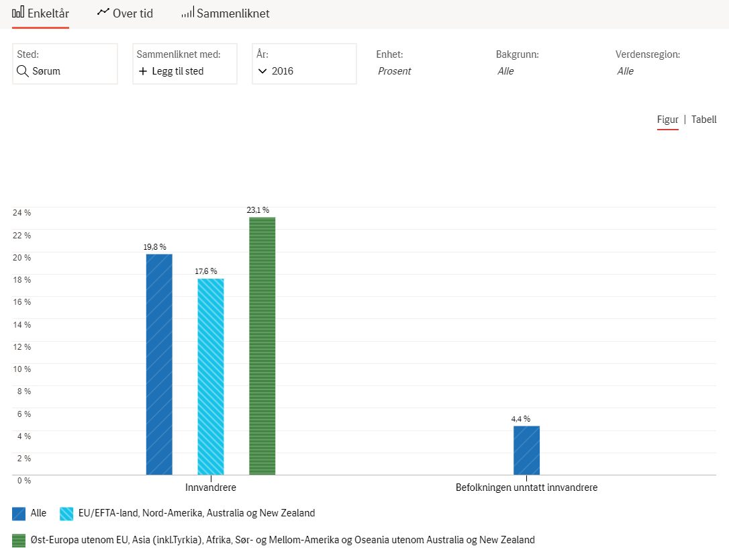Click the line graph icon beside Over tid
The image size is (729, 560).
pos(103,11)
